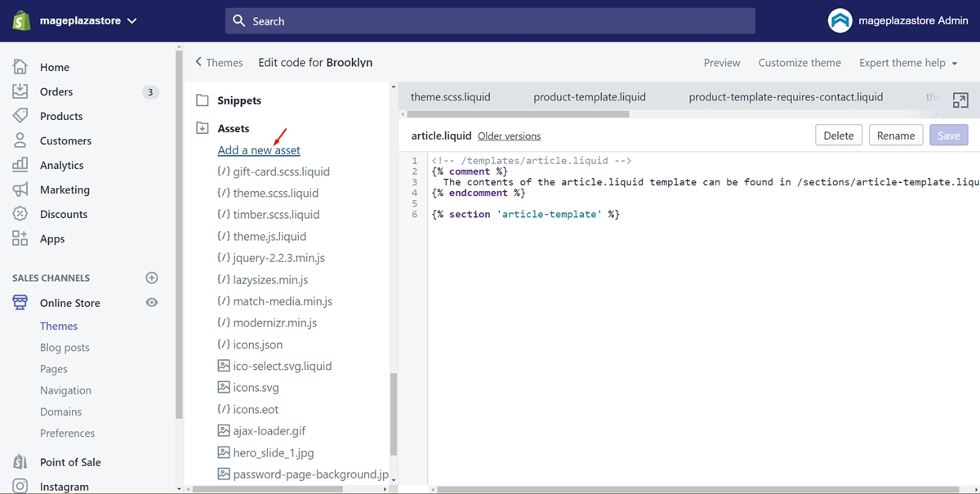Open the Apps page
The width and height of the screenshot is (980, 494).
(x=52, y=238)
